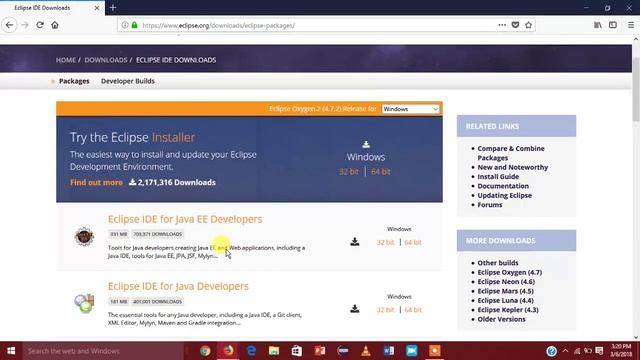The width and height of the screenshot is (640, 360).
Task: Open Eclipse Oxygen (4.7) link
Action: [509, 272]
